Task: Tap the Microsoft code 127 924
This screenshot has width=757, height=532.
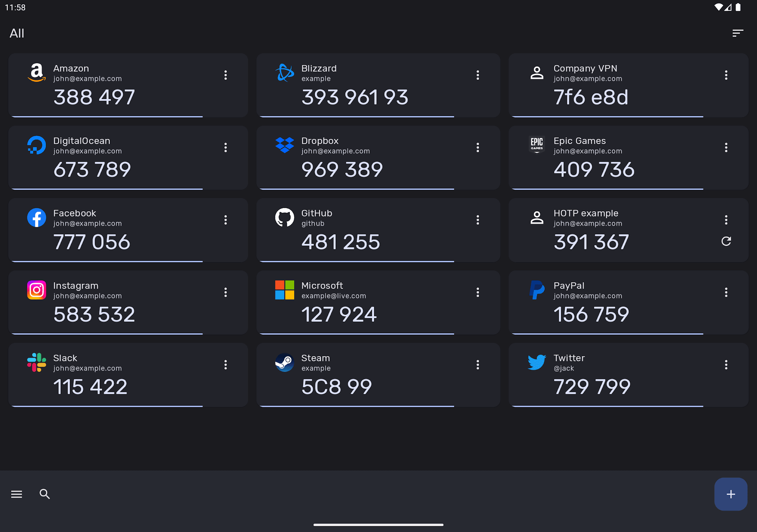Action: pos(339,314)
